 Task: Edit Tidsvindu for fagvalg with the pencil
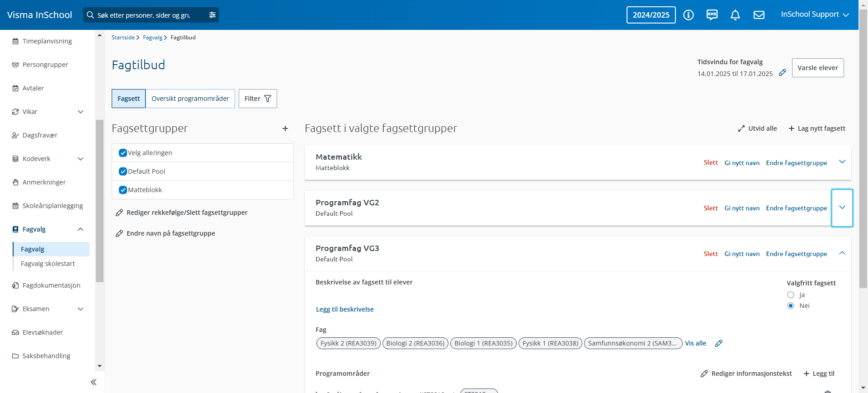(x=783, y=72)
